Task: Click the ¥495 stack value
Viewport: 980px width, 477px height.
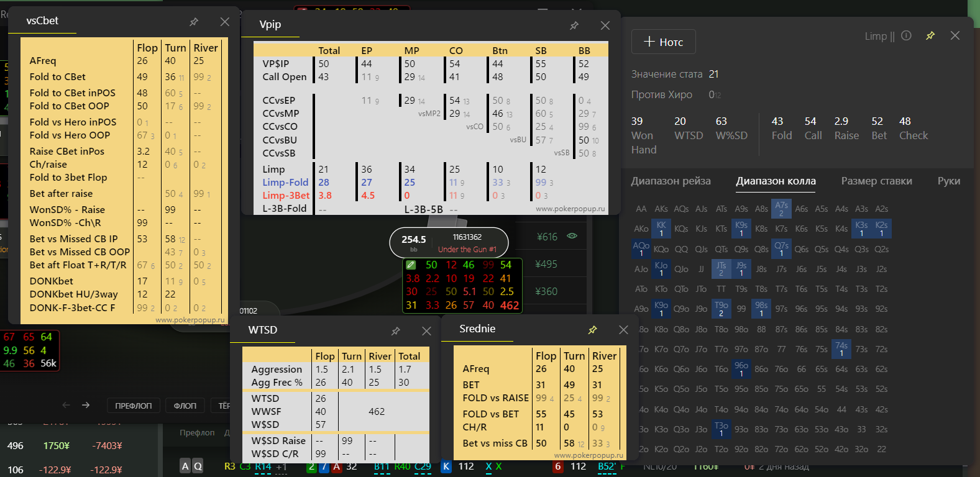Action: point(547,264)
